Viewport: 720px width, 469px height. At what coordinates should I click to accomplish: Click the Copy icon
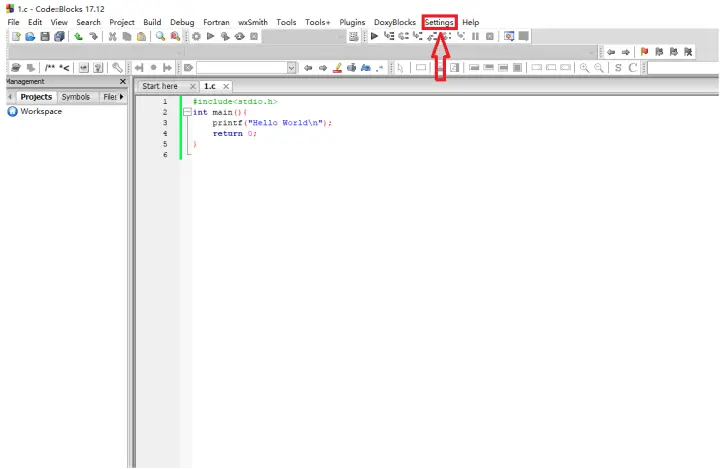click(127, 36)
